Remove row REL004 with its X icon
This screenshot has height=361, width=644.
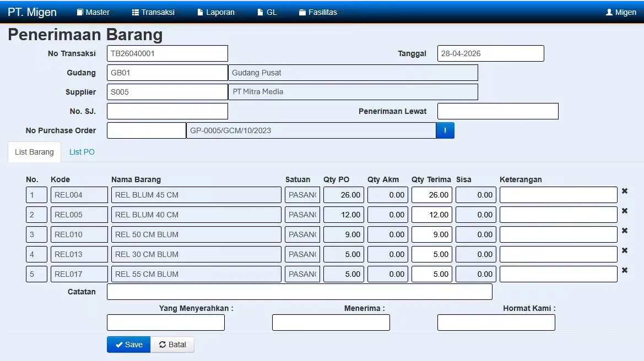[624, 191]
